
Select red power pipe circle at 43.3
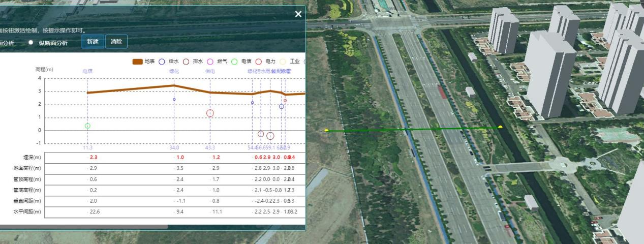[x=210, y=113]
